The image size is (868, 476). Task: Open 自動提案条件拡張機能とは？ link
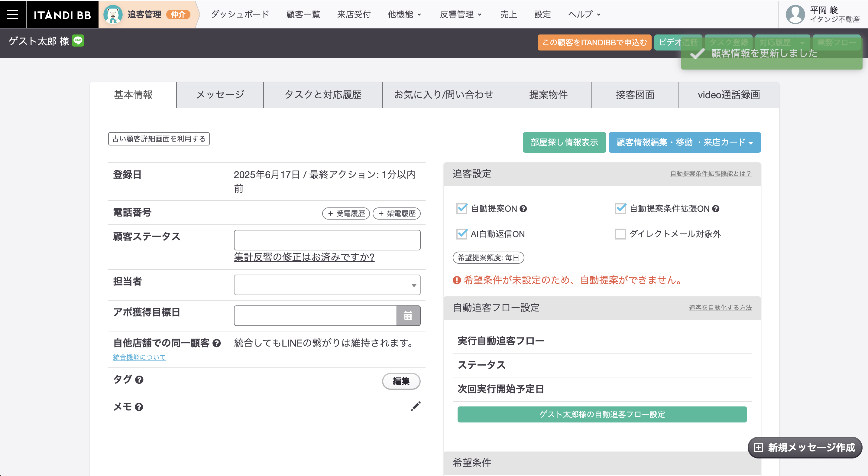[711, 174]
